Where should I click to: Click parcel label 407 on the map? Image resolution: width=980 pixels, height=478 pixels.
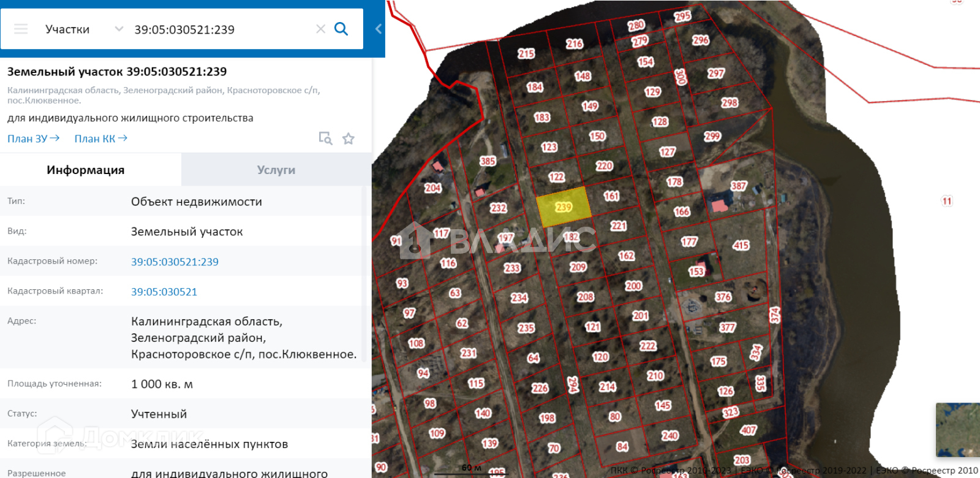(x=748, y=430)
